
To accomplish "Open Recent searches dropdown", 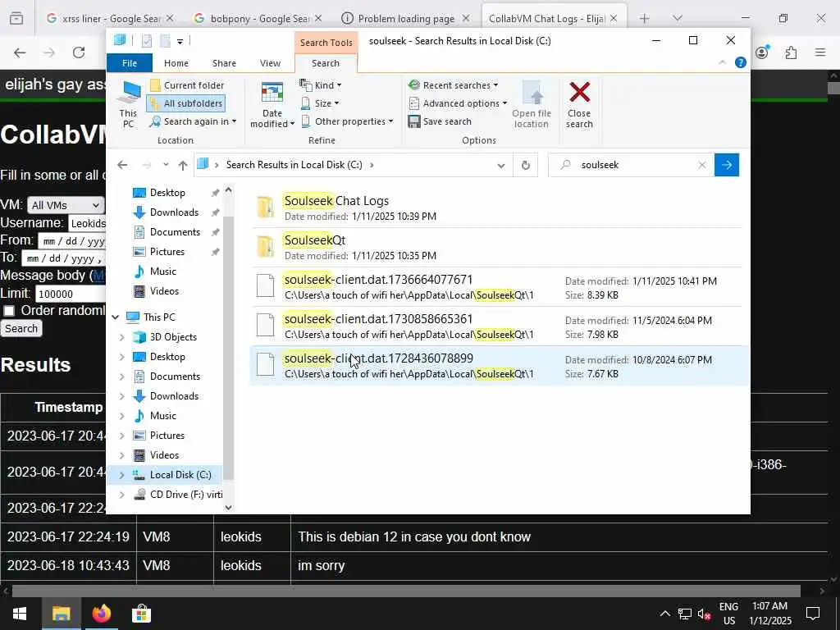I will [x=453, y=85].
